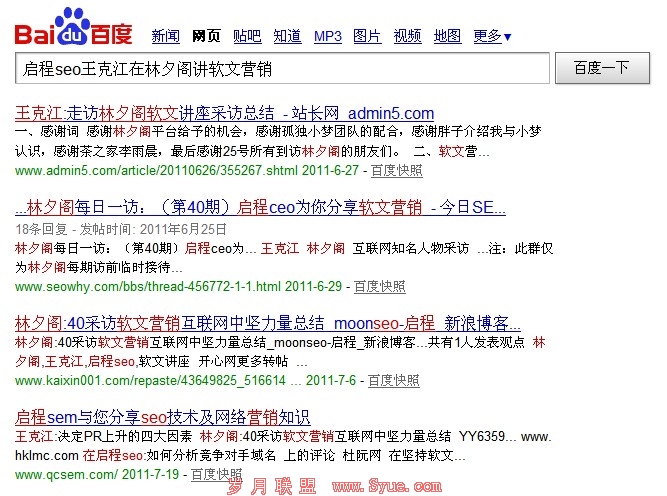Open the 地图 map tab
Screen dimensions: 667x496
tap(447, 37)
